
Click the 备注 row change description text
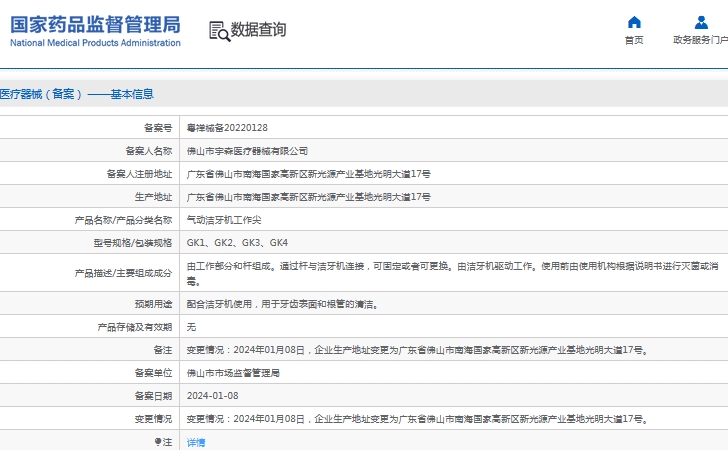tap(417, 350)
